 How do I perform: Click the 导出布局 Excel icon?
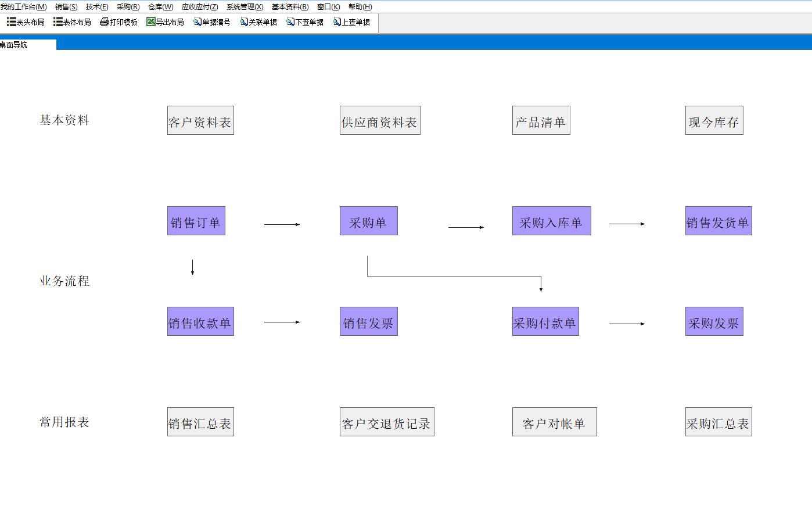coord(151,22)
